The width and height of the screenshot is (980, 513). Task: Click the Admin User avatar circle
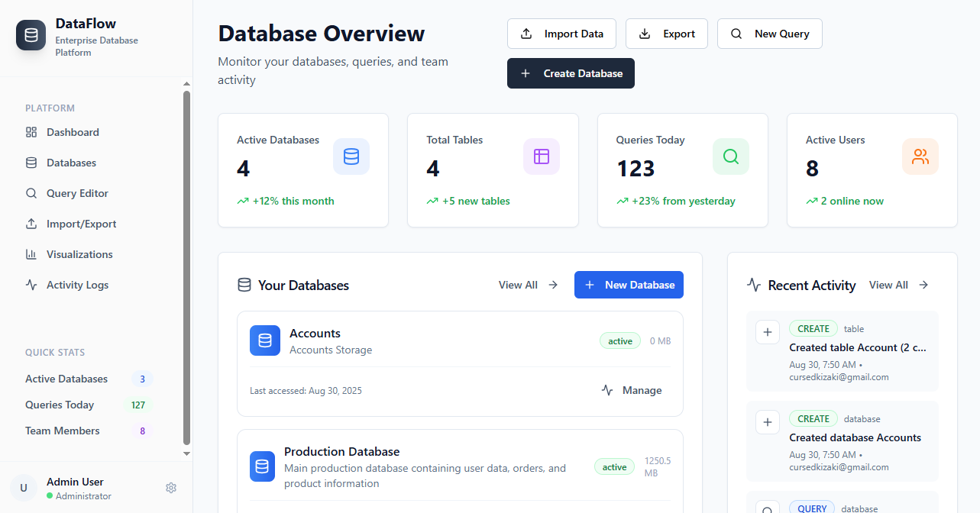(24, 488)
